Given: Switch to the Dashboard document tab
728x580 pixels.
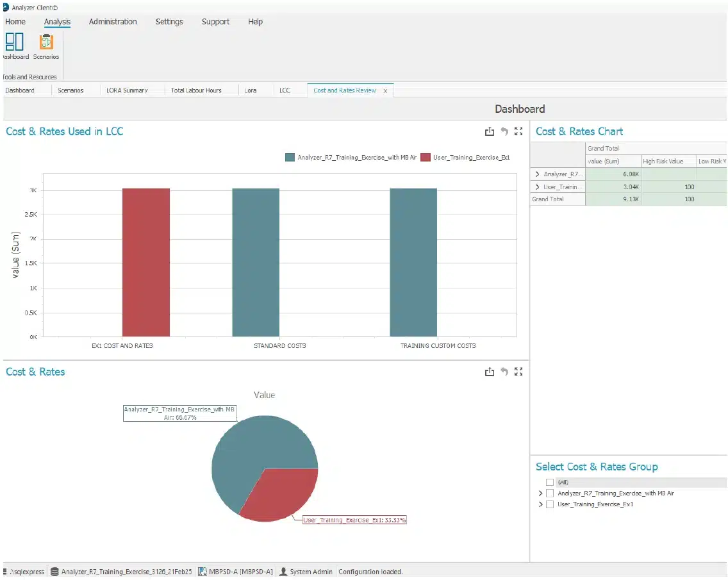Looking at the screenshot, I should pos(20,90).
